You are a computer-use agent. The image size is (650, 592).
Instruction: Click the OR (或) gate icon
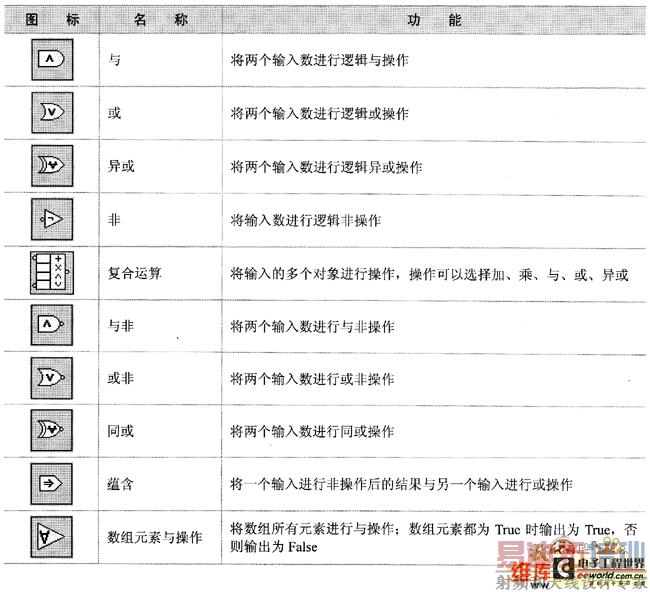52,113
